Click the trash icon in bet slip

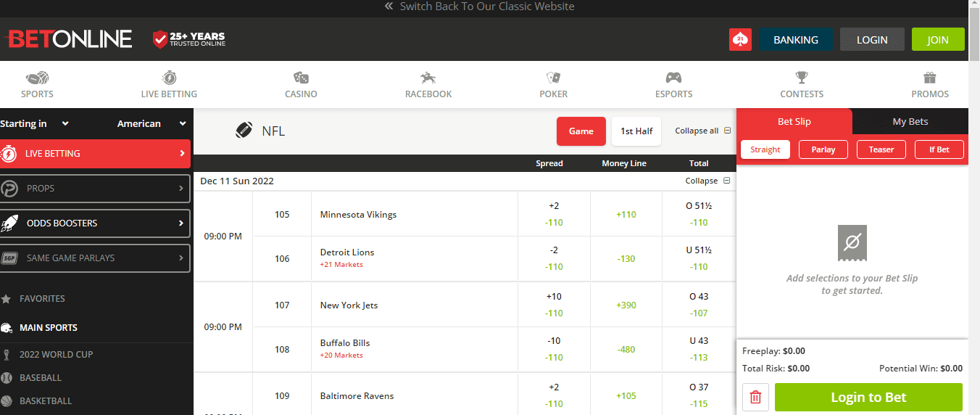coord(755,398)
